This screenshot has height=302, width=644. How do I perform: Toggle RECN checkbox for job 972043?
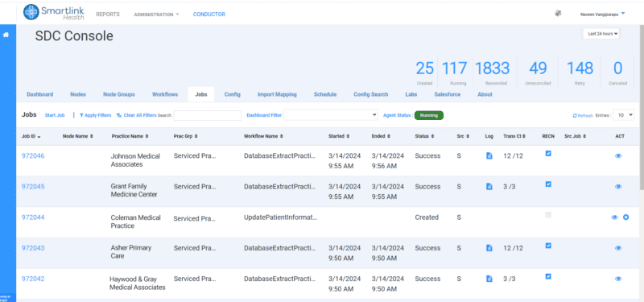548,246
